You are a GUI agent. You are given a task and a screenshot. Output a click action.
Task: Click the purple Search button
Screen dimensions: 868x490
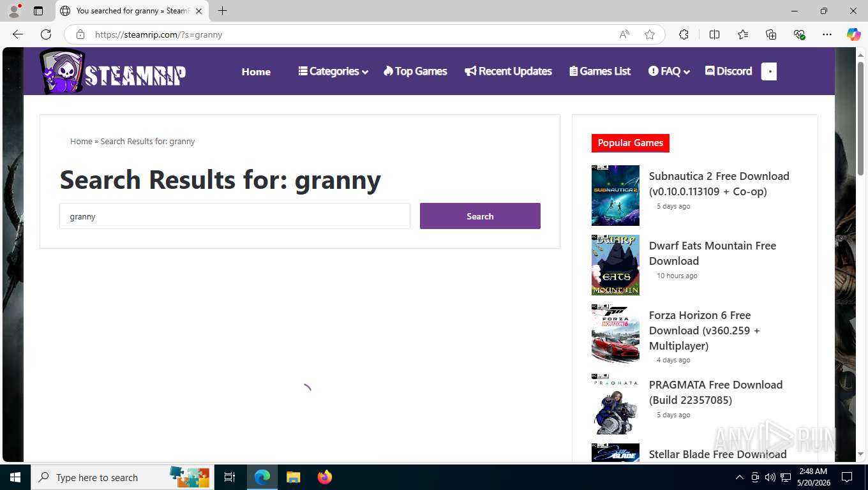click(x=480, y=216)
